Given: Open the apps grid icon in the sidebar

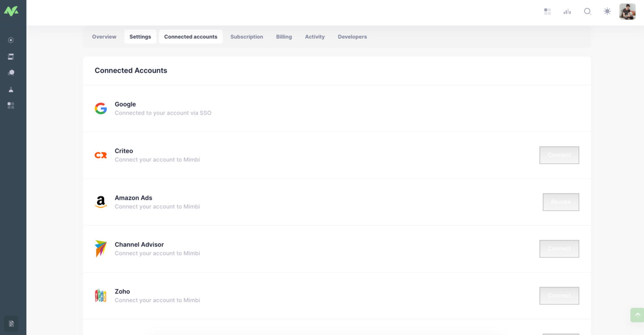Looking at the screenshot, I should tap(11, 106).
